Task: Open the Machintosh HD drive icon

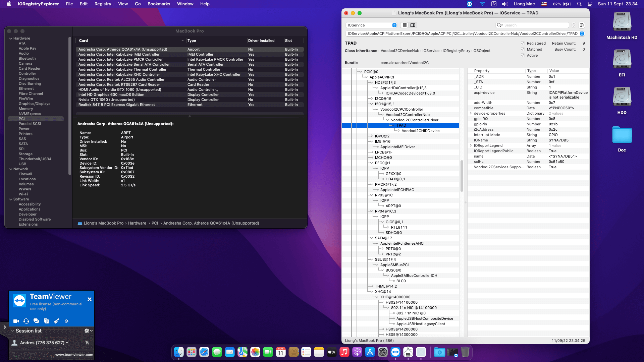Action: click(x=622, y=21)
